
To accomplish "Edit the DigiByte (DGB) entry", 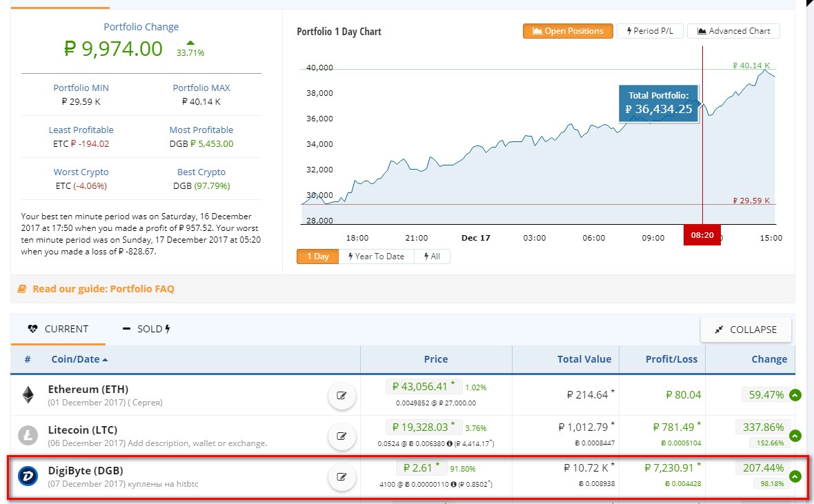I will coord(341,476).
